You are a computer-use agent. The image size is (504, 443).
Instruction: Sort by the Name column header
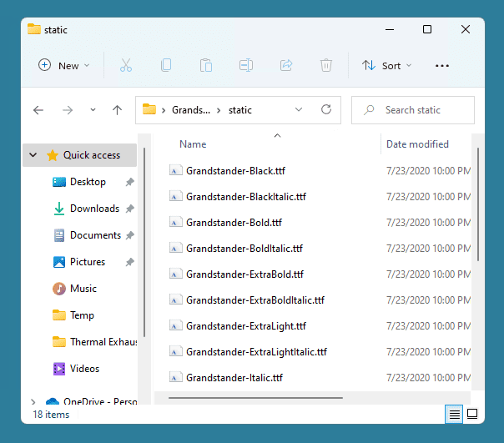tap(193, 144)
